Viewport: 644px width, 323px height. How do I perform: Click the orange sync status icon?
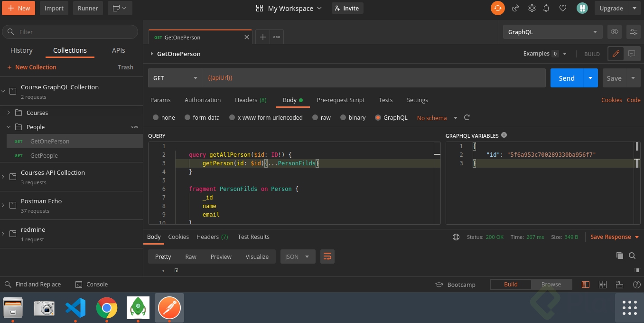pos(497,8)
